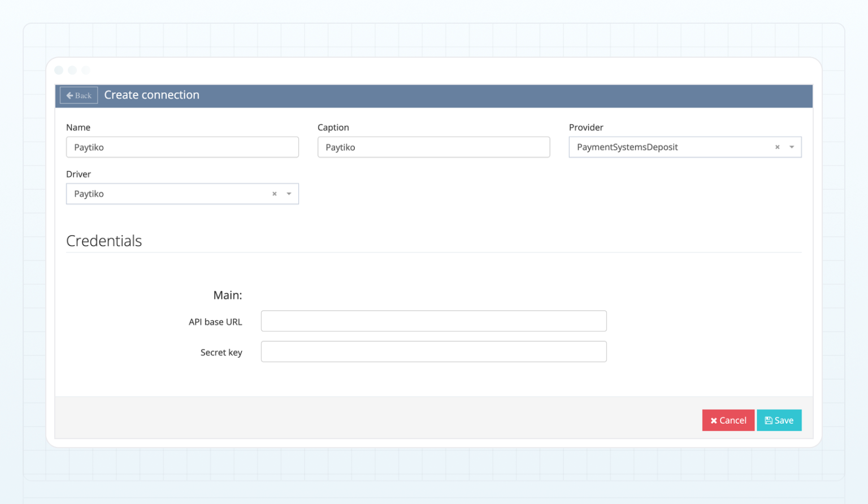868x504 pixels.
Task: Click the Driver field label
Action: (x=79, y=174)
